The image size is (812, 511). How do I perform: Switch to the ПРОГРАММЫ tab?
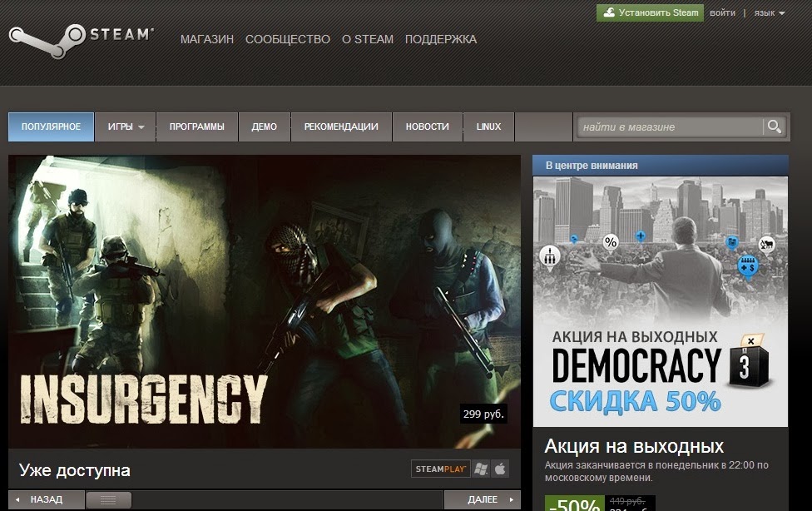197,127
